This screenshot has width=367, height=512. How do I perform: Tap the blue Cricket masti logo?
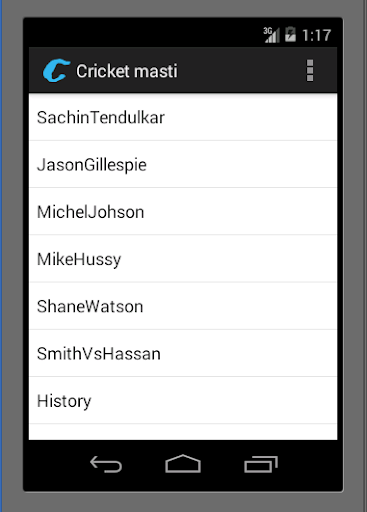coord(56,70)
